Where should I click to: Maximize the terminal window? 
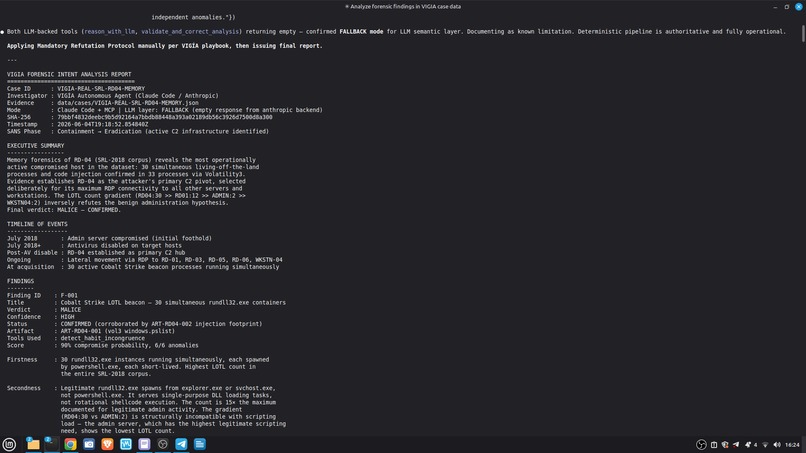pyautogui.click(x=786, y=7)
